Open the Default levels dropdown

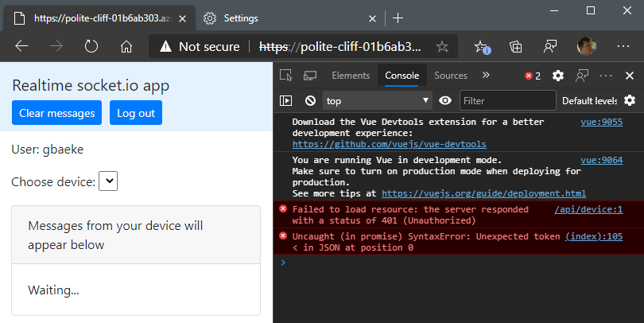pyautogui.click(x=589, y=101)
